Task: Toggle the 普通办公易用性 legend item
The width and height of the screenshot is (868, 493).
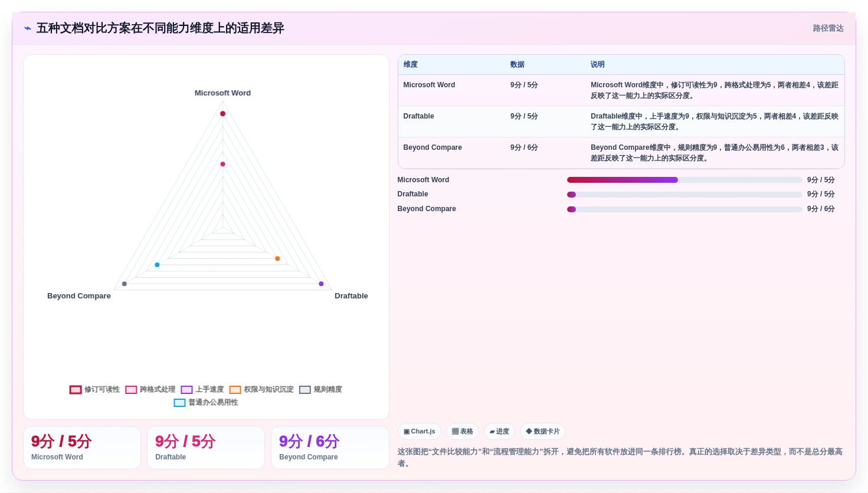Action: pos(206,402)
